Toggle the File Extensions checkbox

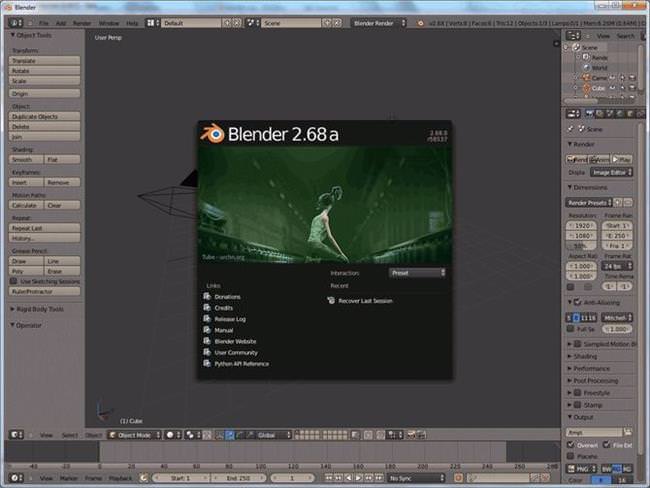[606, 445]
